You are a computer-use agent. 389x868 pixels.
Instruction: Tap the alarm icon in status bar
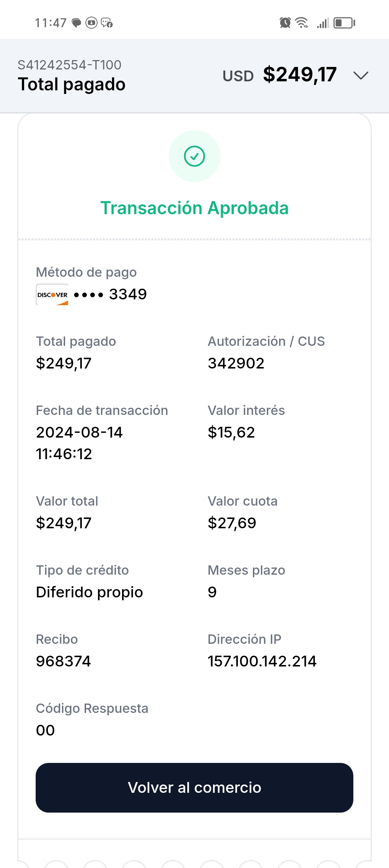click(285, 23)
